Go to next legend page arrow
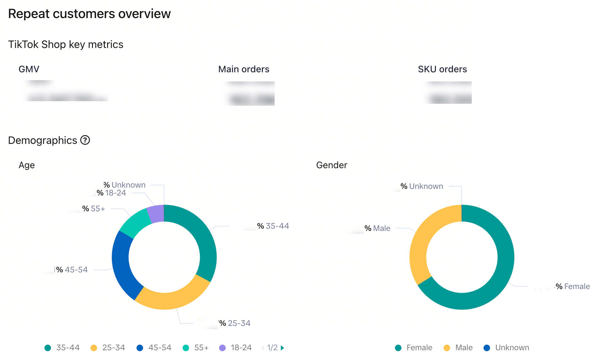This screenshot has width=615, height=364. (282, 348)
